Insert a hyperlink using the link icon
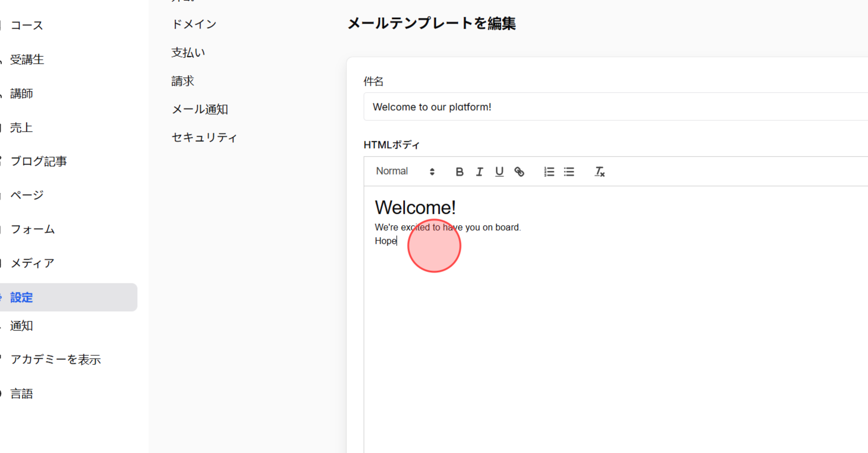 (519, 172)
